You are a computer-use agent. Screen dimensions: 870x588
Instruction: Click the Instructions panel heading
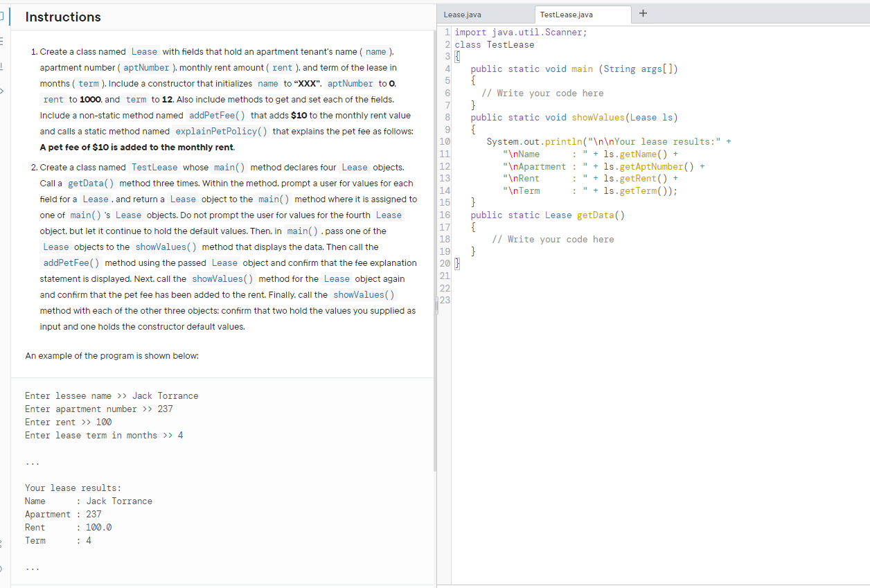[63, 17]
